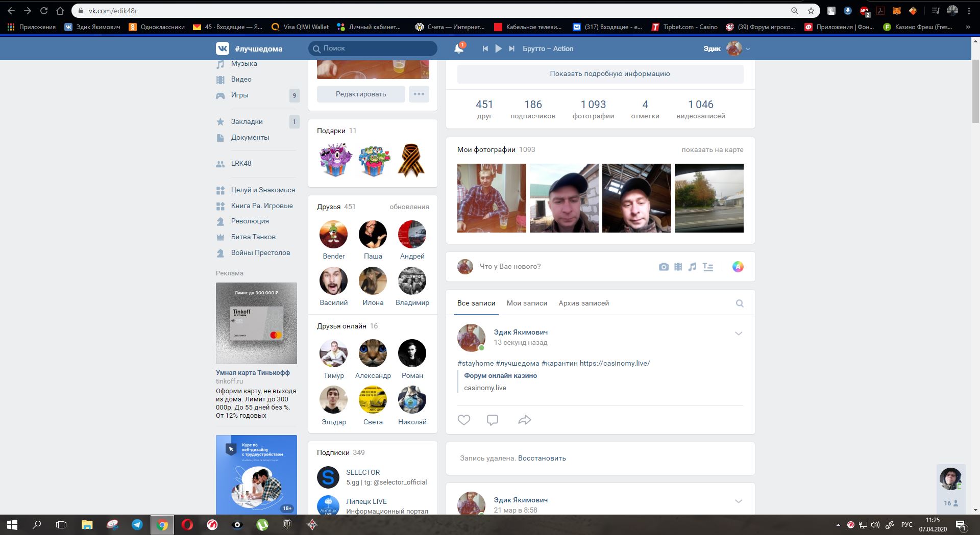
Task: Play the track Брутто – Action
Action: [499, 48]
